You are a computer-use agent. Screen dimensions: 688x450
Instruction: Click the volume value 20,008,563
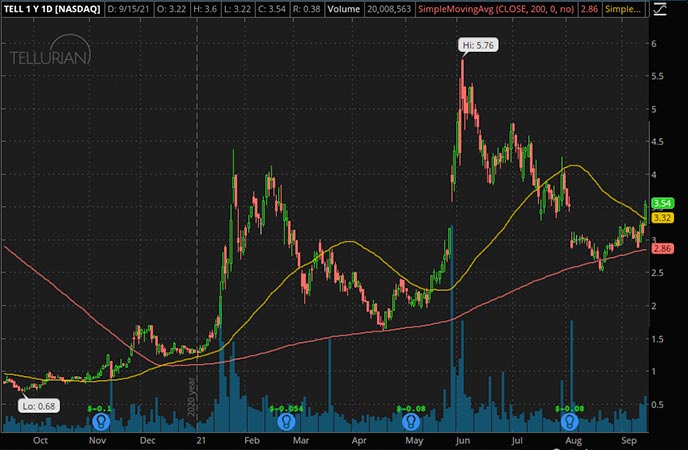pyautogui.click(x=389, y=9)
